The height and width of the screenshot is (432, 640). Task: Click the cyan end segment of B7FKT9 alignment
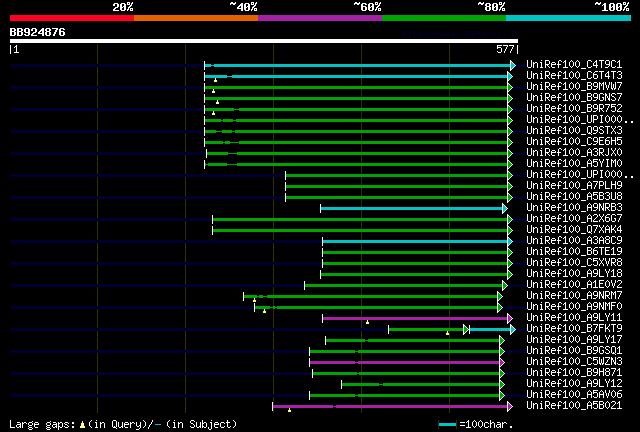point(490,330)
